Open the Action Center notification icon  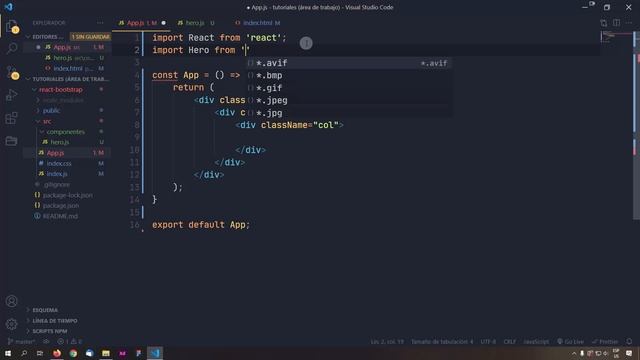tap(629, 353)
